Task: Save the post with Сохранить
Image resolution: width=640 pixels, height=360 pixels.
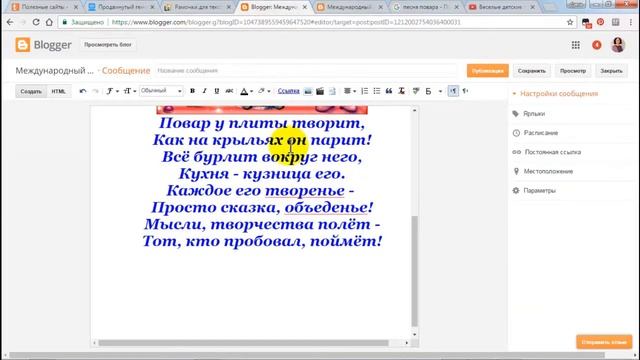Action: 531,71
